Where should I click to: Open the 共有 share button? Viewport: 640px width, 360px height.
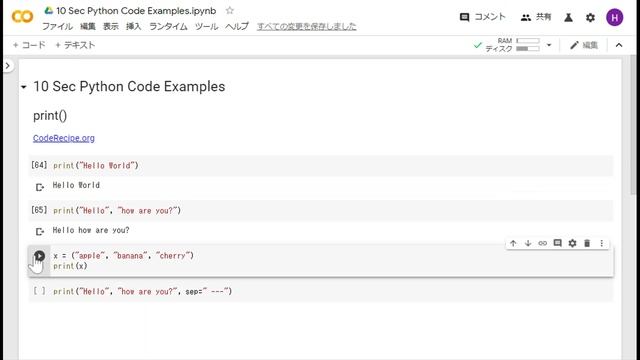click(536, 17)
